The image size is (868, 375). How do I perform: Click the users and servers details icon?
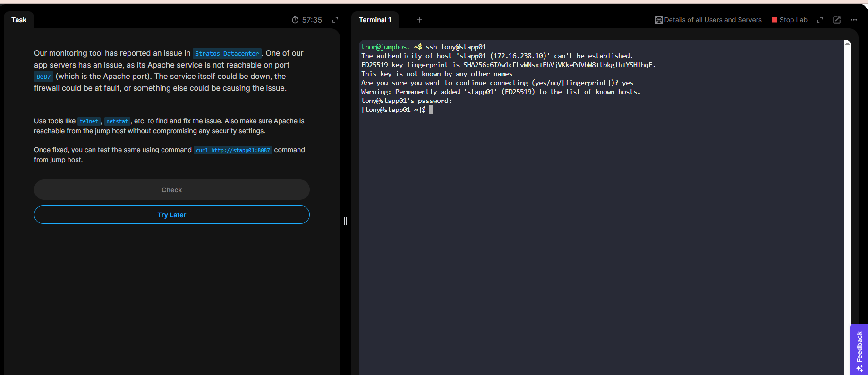pyautogui.click(x=659, y=20)
